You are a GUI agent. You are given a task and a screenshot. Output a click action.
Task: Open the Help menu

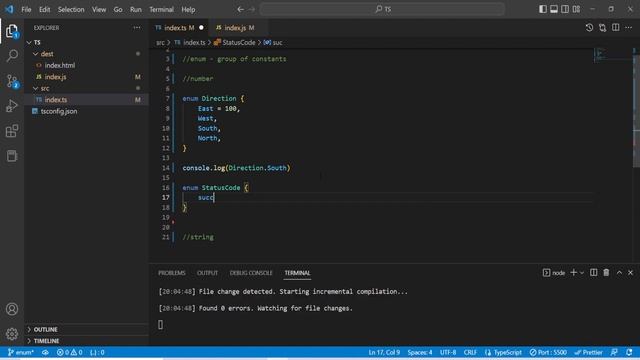188,9
